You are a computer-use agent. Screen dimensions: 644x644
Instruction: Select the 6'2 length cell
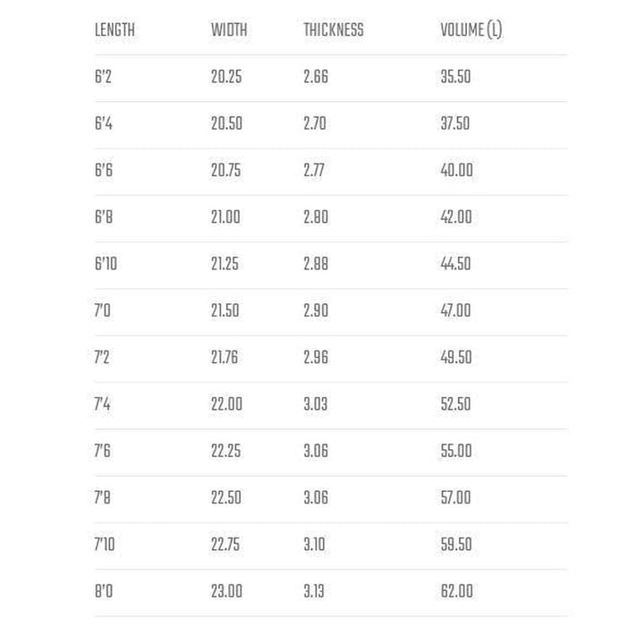tap(104, 77)
